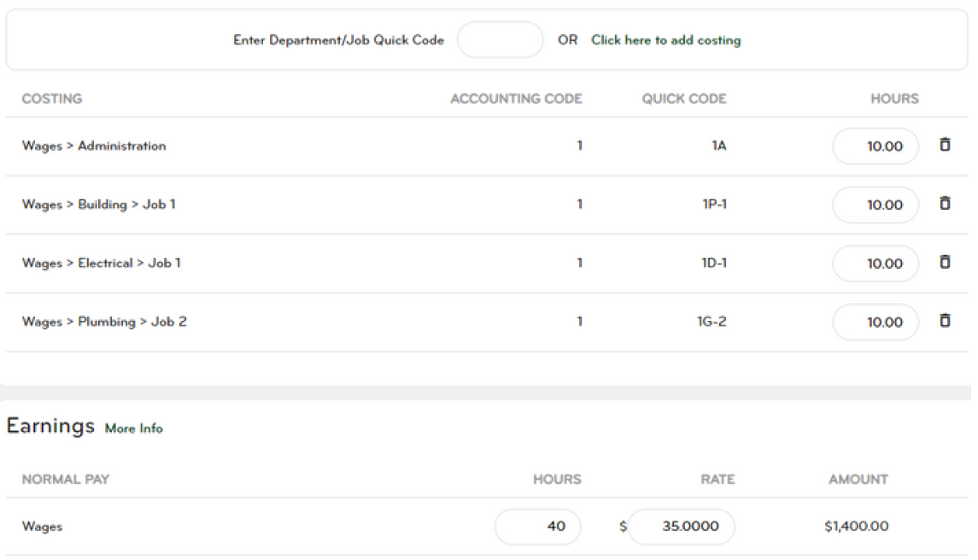Delete the Wages > Building > Job 1 costing

point(945,204)
